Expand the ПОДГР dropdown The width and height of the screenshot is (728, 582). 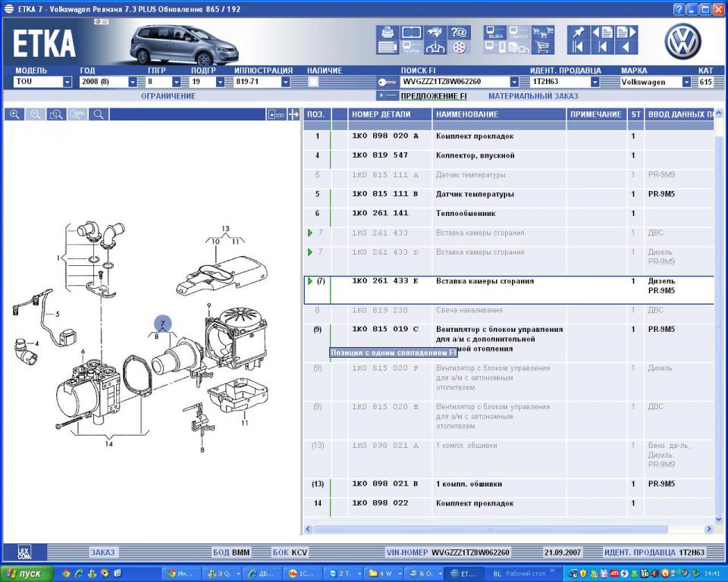click(221, 82)
